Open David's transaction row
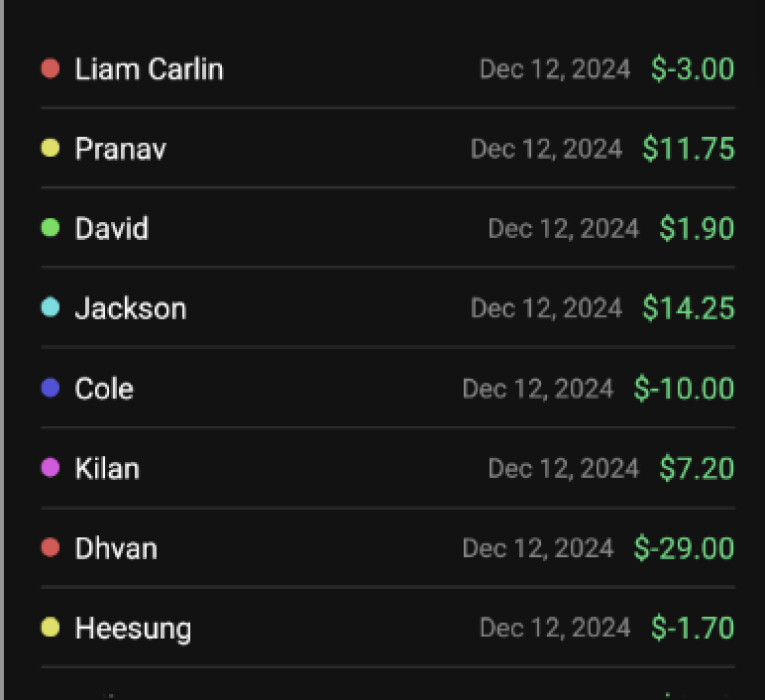The height and width of the screenshot is (700, 765). tap(387, 228)
